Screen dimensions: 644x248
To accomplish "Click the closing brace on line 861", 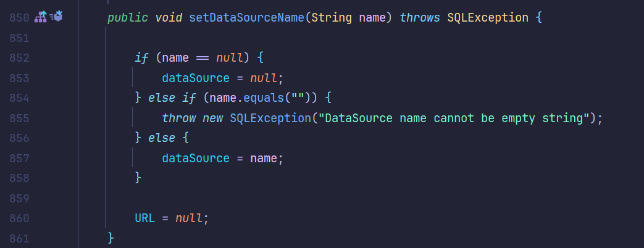I will (111, 238).
